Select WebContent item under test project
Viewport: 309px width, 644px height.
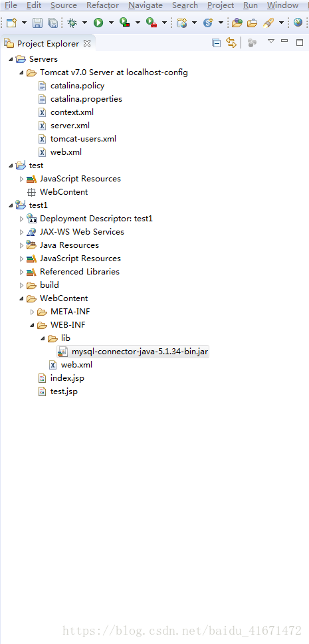pyautogui.click(x=64, y=192)
